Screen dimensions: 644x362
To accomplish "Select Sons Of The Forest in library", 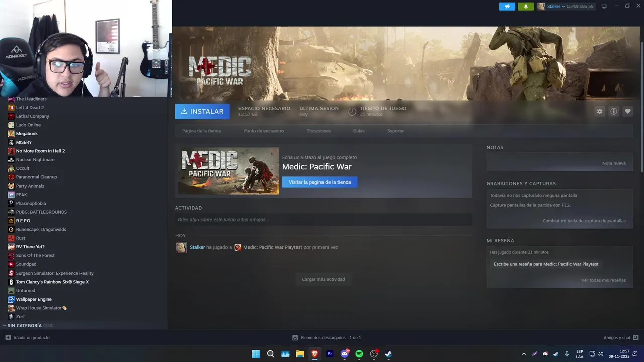I will [35, 255].
